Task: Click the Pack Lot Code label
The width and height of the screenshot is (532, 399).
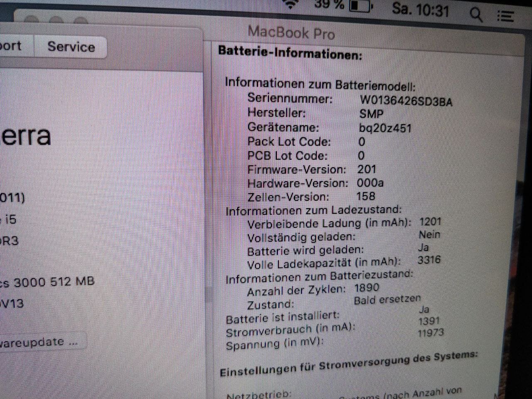Action: 289,141
